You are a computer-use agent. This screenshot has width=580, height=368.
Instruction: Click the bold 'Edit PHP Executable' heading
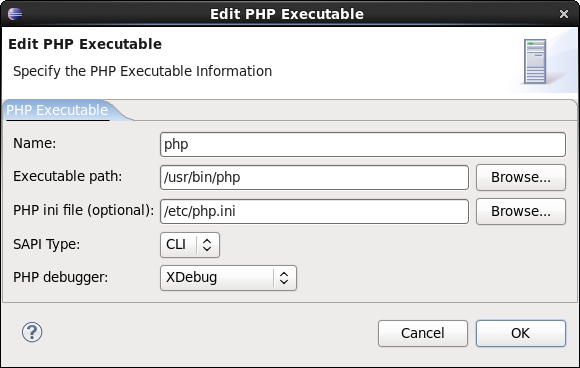click(x=85, y=44)
